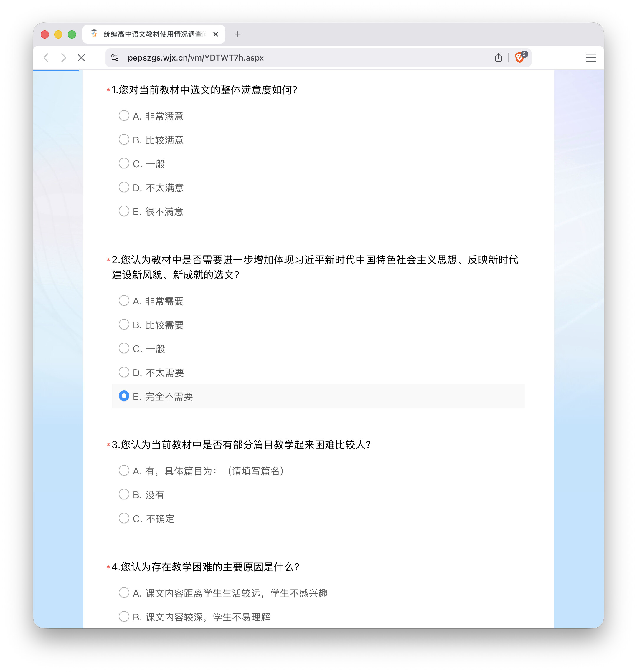This screenshot has height=672, width=637.
Task: Click the forward navigation arrow
Action: click(64, 58)
